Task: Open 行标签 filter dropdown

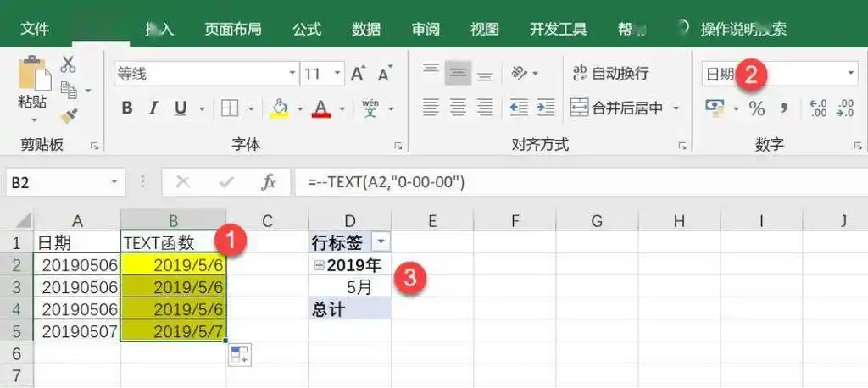Action: tap(381, 242)
